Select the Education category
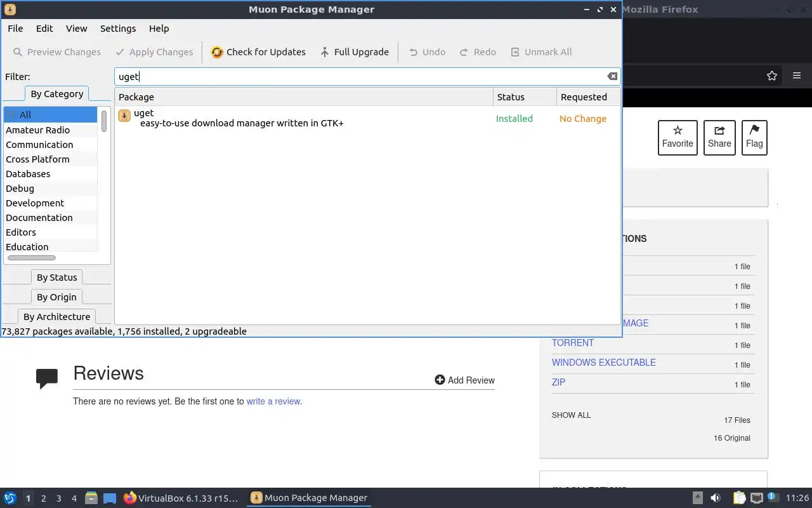The height and width of the screenshot is (508, 812). 51,247
